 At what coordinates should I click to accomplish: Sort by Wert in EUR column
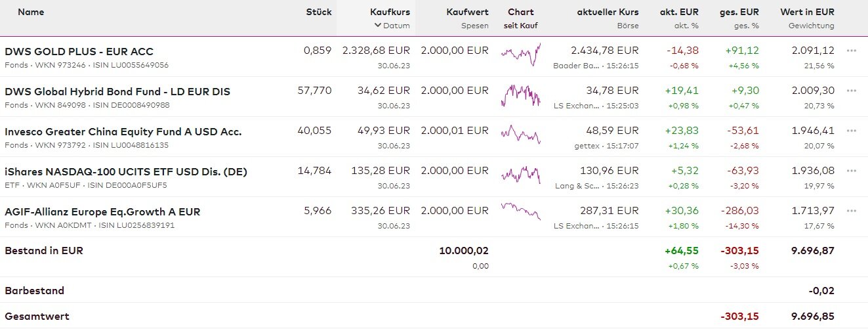(x=807, y=12)
